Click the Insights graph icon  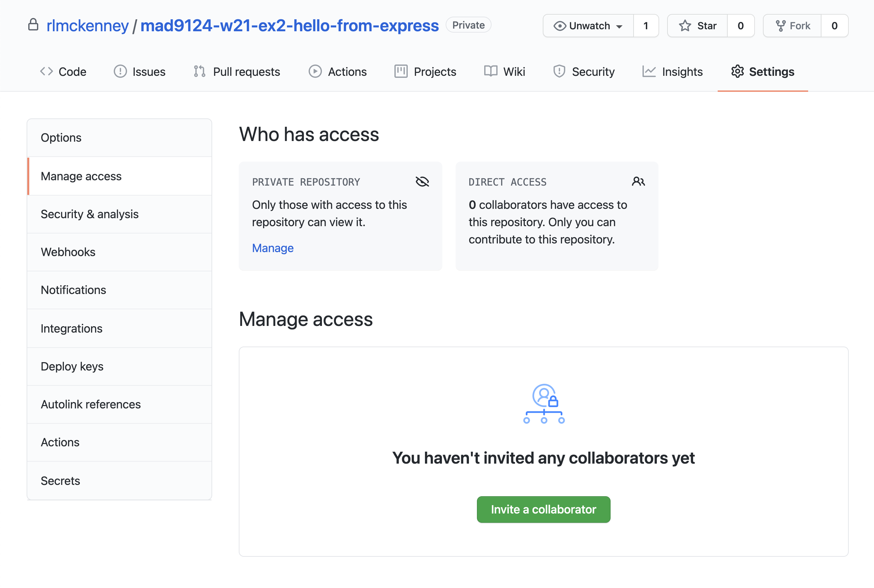pos(649,71)
